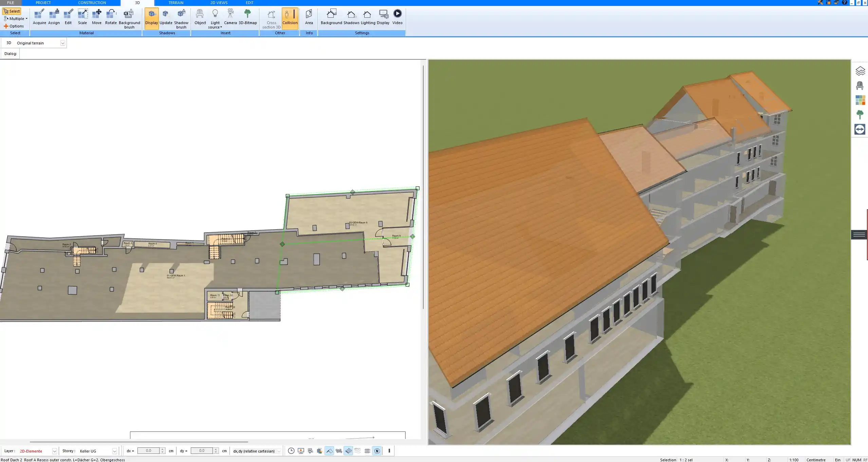Open the TERRAIN ribbon tab
The height and width of the screenshot is (462, 868).
pyautogui.click(x=176, y=3)
